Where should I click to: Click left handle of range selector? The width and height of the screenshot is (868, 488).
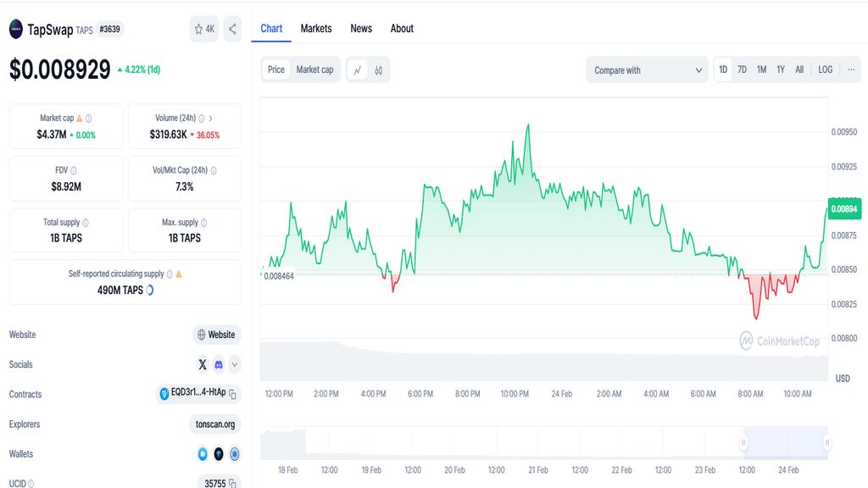click(x=743, y=442)
